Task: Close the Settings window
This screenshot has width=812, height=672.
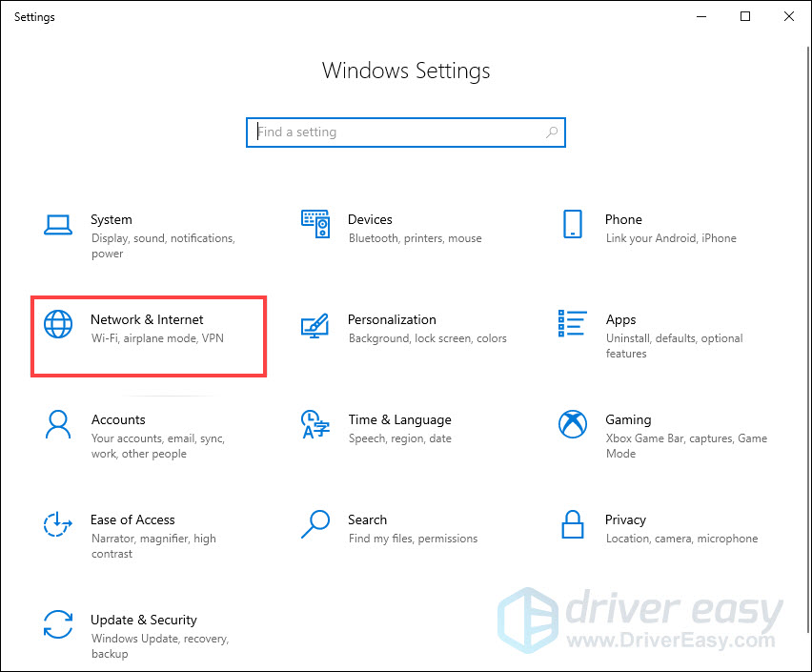Action: pyautogui.click(x=789, y=16)
